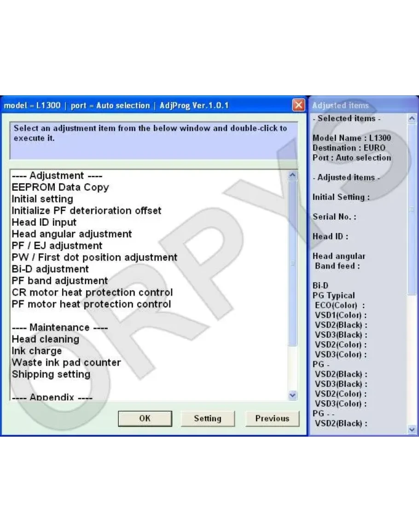Click the AdjProg title bar text
Screen dimensions: 419x532
point(116,105)
